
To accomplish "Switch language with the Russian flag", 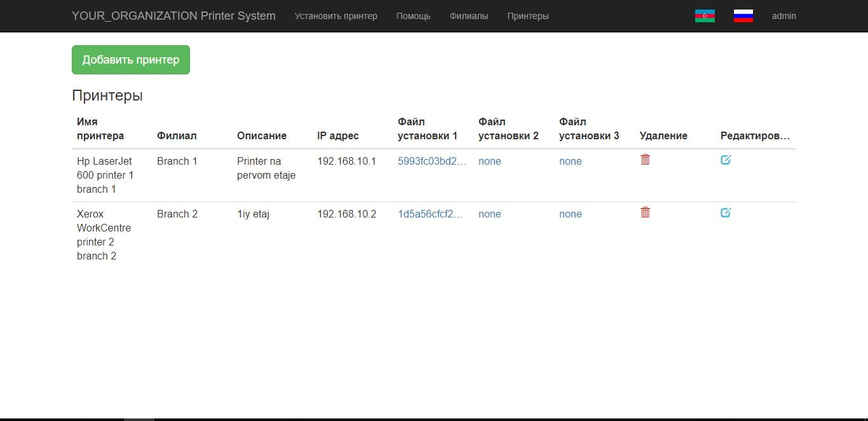I will (x=743, y=16).
